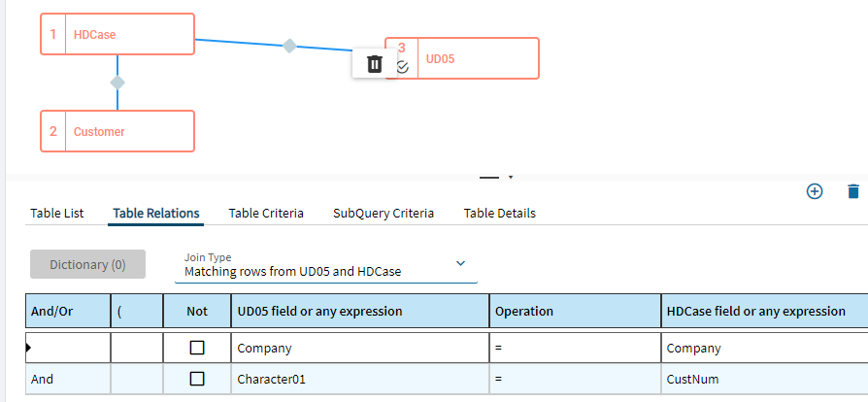
Task: Click the add relation plus icon
Action: pyautogui.click(x=815, y=191)
